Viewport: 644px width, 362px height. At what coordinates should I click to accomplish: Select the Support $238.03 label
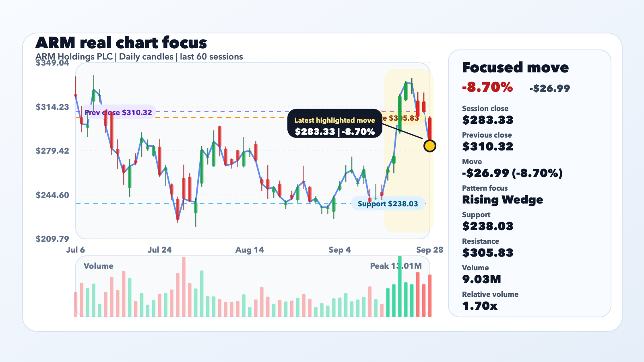(388, 204)
